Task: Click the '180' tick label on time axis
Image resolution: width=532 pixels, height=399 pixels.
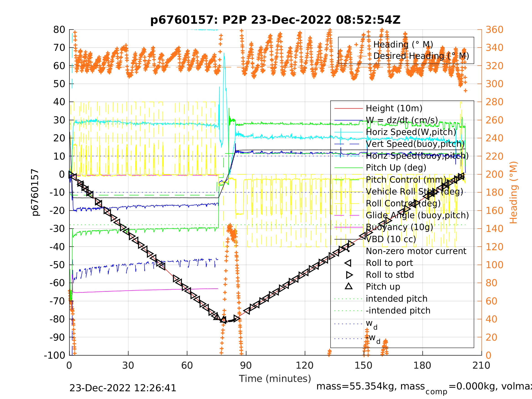Action: [423, 366]
